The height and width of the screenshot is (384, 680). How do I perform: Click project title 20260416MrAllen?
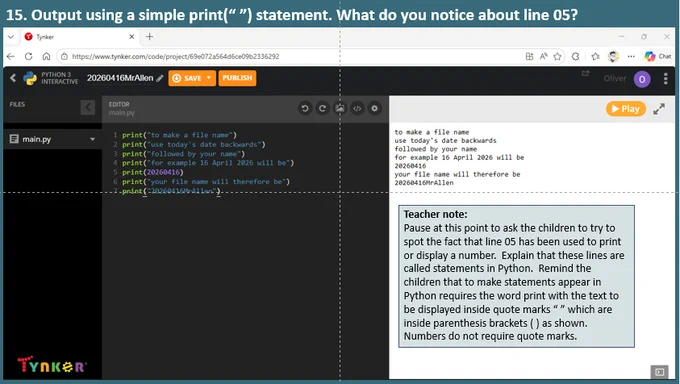pyautogui.click(x=120, y=78)
